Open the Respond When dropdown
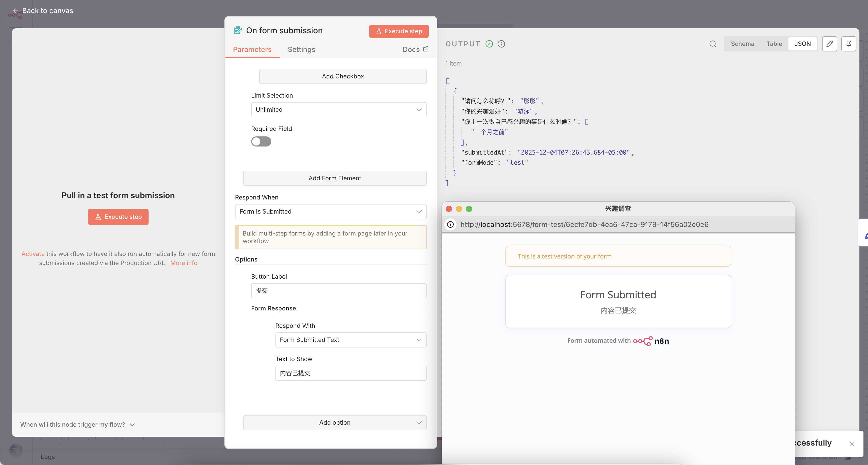The image size is (868, 465). [331, 212]
